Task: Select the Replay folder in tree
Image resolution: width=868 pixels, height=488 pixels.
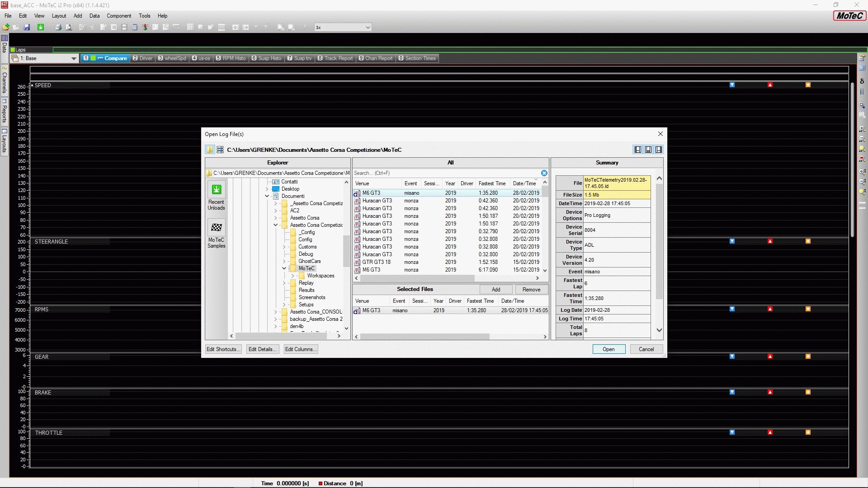Action: pos(306,283)
